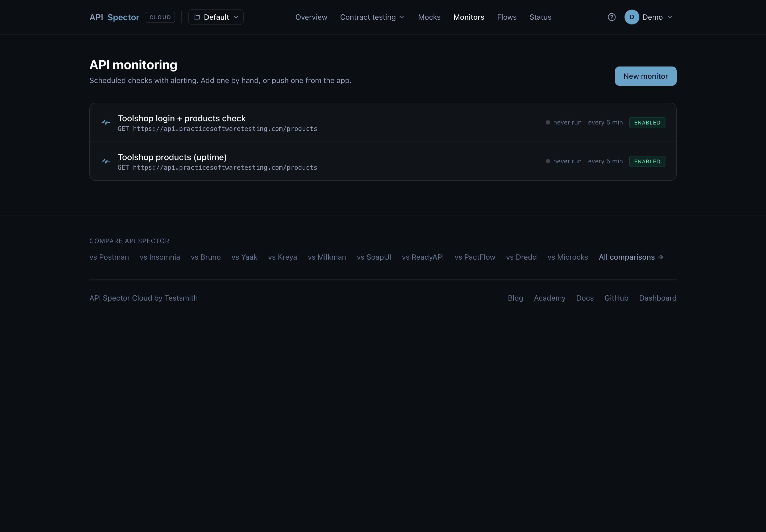Image resolution: width=766 pixels, height=532 pixels.
Task: Click the CLOUD badge
Action: coord(160,17)
